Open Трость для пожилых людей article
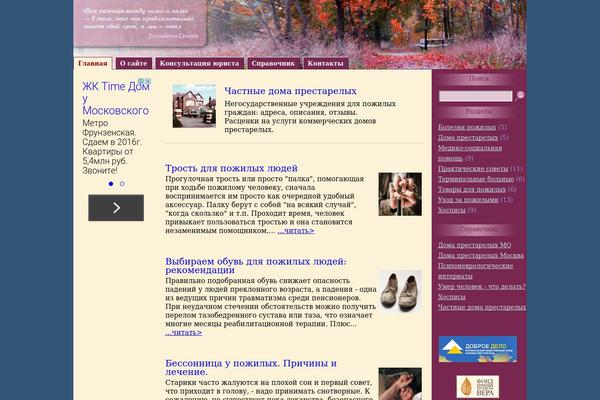This screenshot has height=400, width=600. [x=232, y=168]
